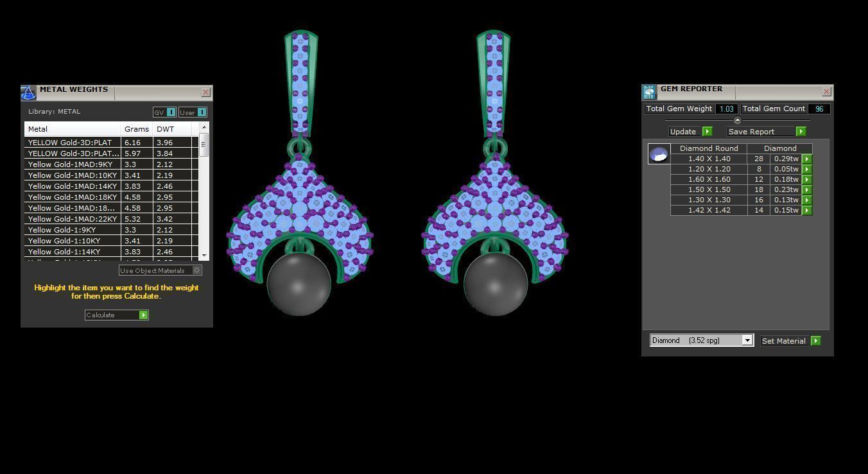Screen dimensions: 868x474
Task: Click green arrow on 1.50 X 1.50 row
Action: [807, 189]
